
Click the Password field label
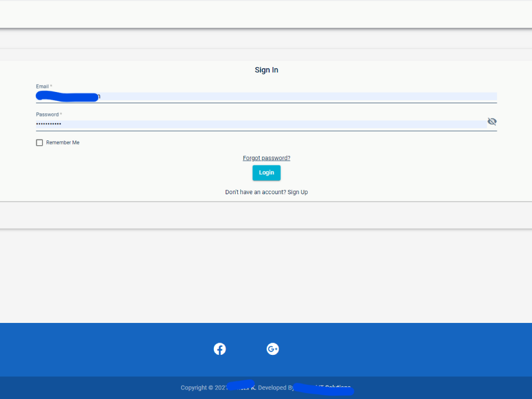pyautogui.click(x=47, y=114)
